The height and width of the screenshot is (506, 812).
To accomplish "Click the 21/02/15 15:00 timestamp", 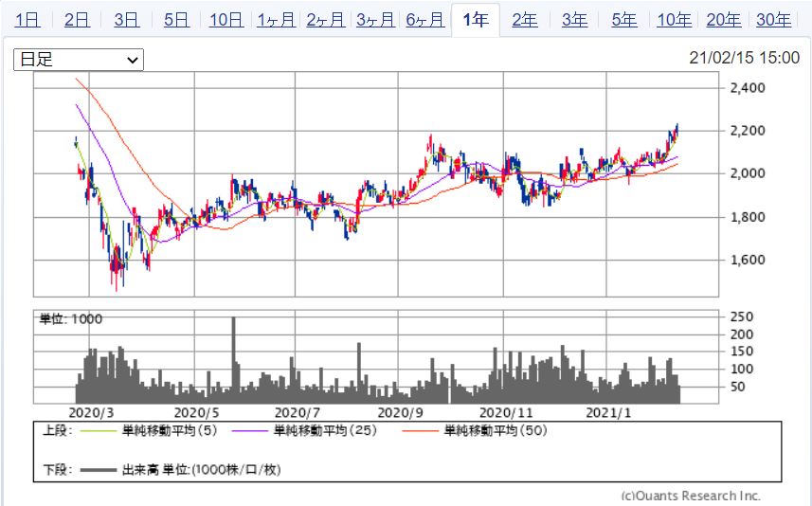I will point(744,58).
